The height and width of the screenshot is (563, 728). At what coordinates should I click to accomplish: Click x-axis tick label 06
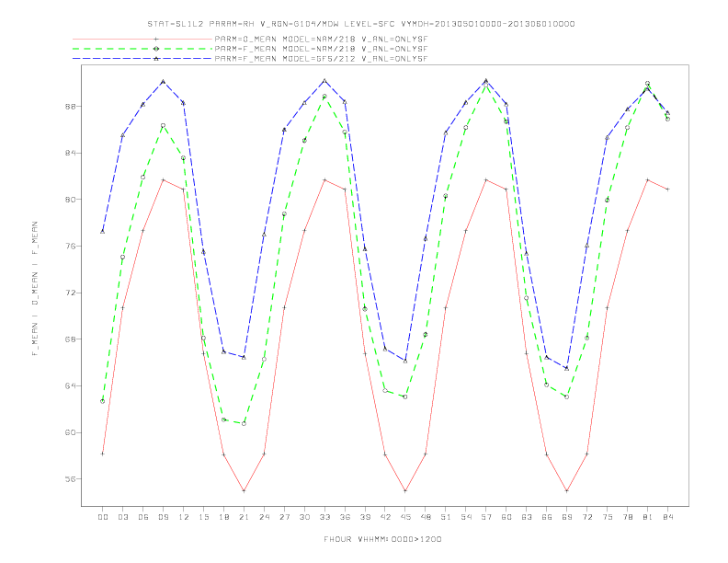(x=143, y=517)
